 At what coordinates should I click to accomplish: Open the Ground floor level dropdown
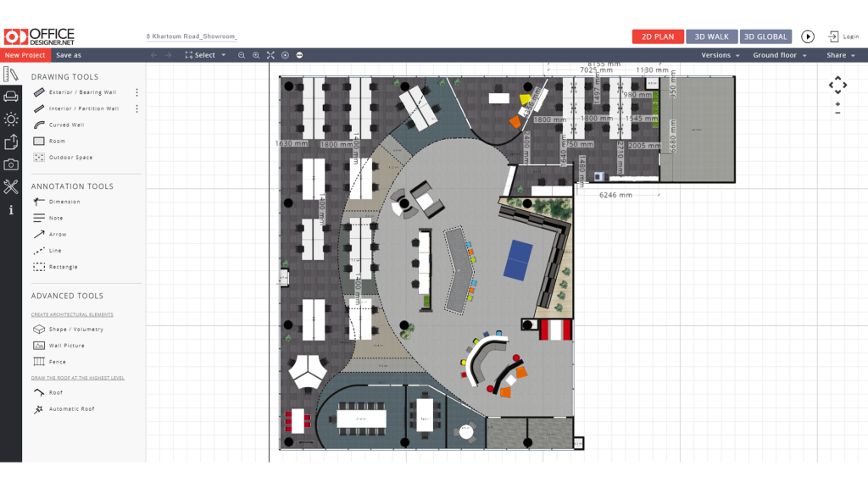pyautogui.click(x=780, y=55)
